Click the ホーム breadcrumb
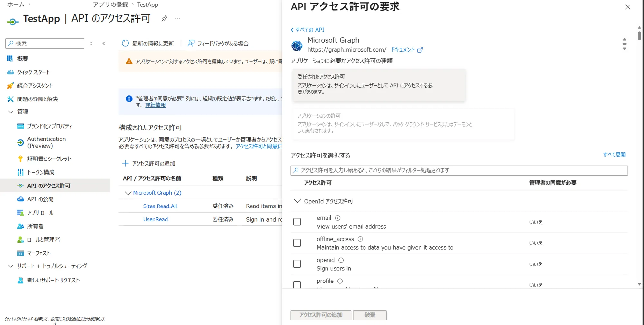Image resolution: width=644 pixels, height=325 pixels. 16,5
